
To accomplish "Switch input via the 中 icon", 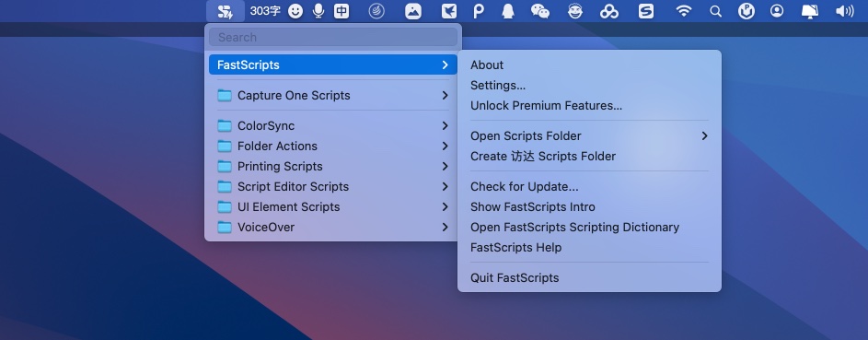I will click(x=341, y=11).
